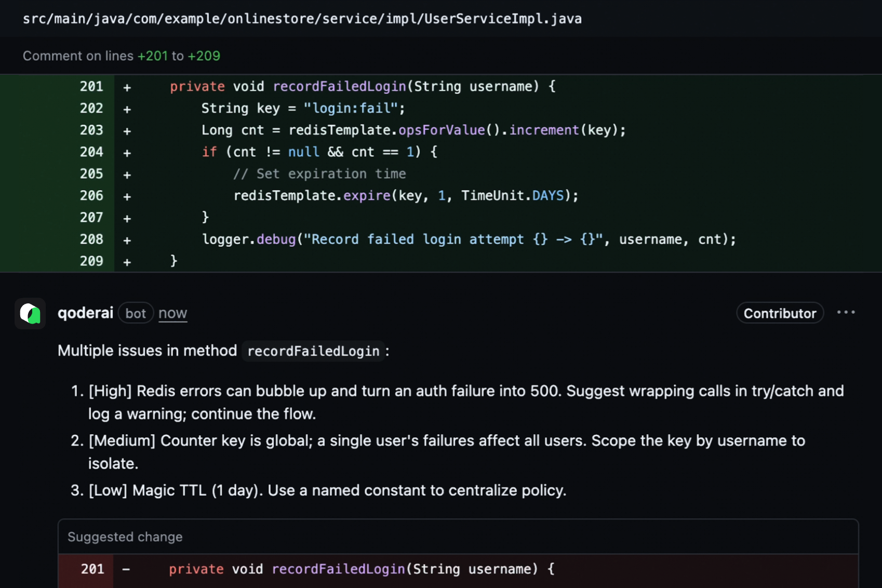Click the 'now' timestamp link
The height and width of the screenshot is (588, 882).
(172, 313)
